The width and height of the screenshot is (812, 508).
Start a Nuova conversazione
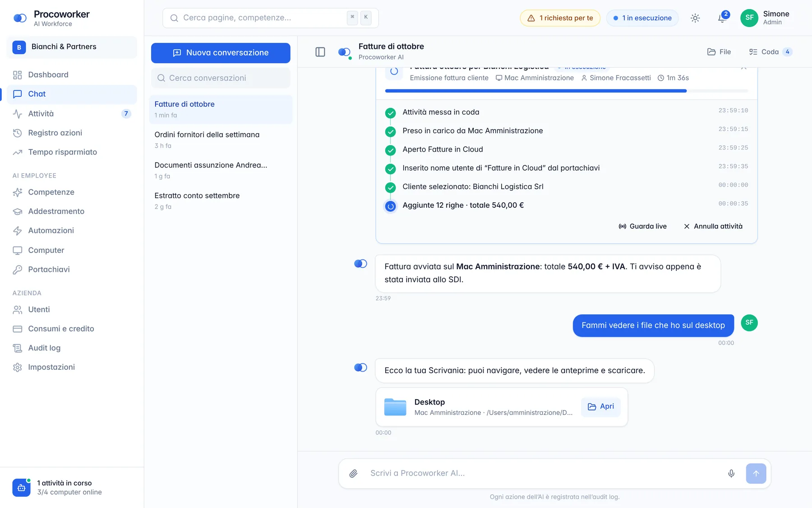click(221, 53)
